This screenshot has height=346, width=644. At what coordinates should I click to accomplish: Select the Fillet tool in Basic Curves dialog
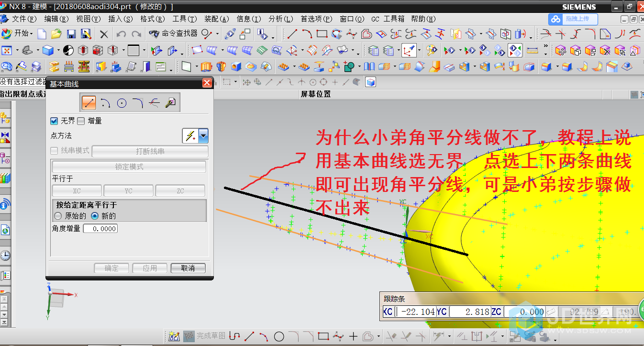tap(138, 102)
